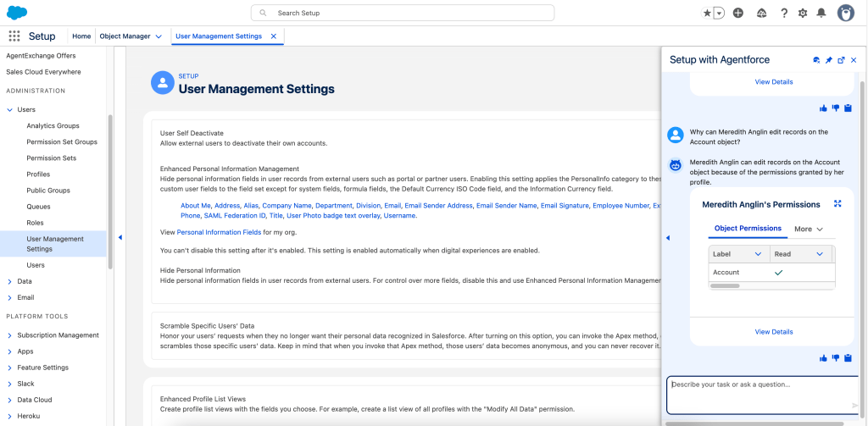Open Roles in sidebar
The height and width of the screenshot is (426, 868).
tap(35, 223)
